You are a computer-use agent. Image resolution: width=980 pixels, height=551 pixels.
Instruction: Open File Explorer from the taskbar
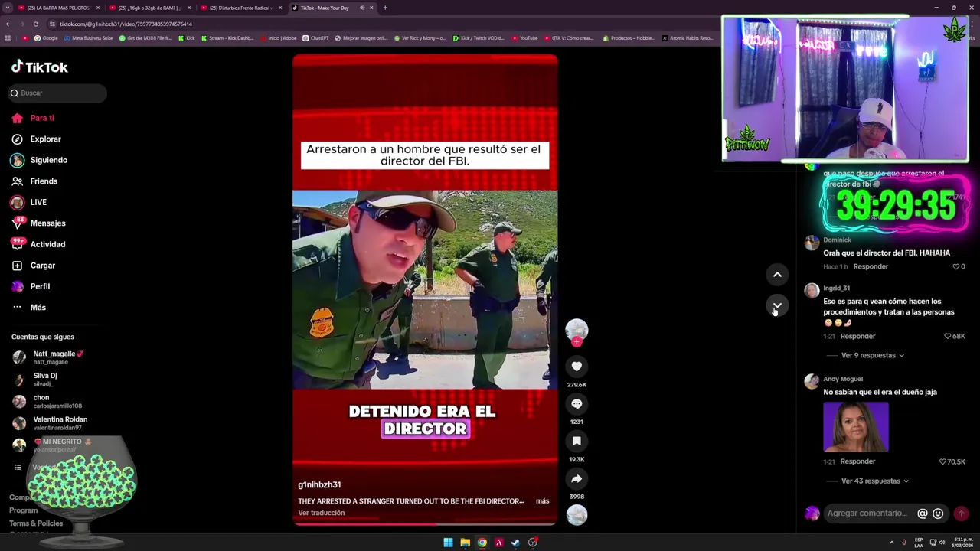click(x=465, y=543)
